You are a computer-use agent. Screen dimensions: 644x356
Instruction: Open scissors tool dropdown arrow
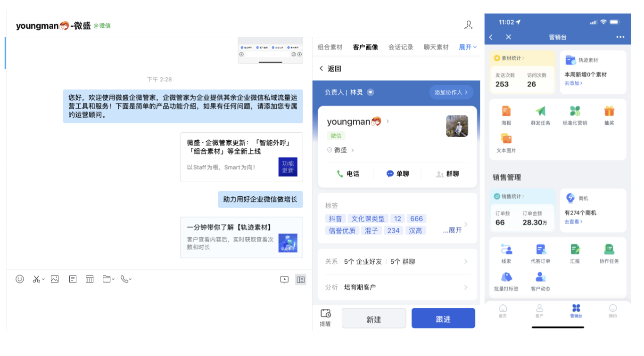tap(43, 280)
